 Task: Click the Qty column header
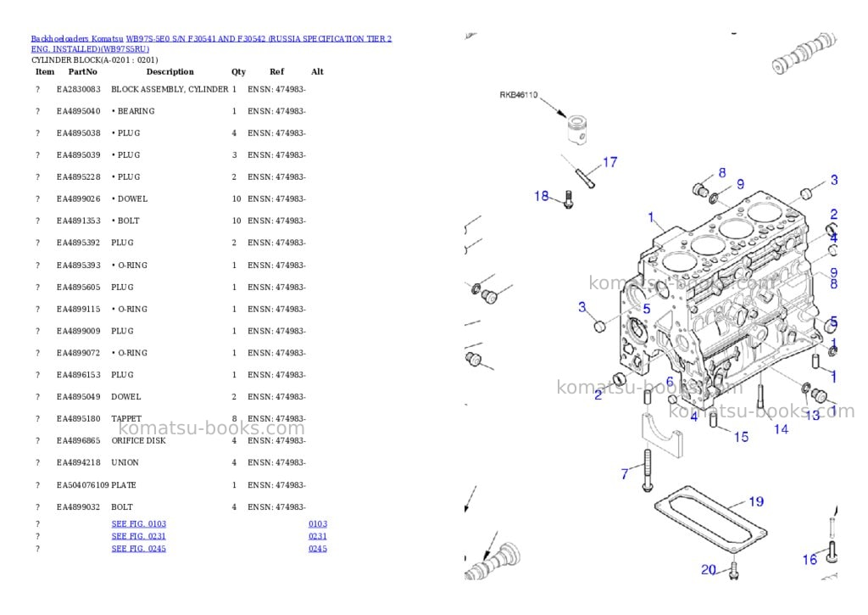pos(238,71)
